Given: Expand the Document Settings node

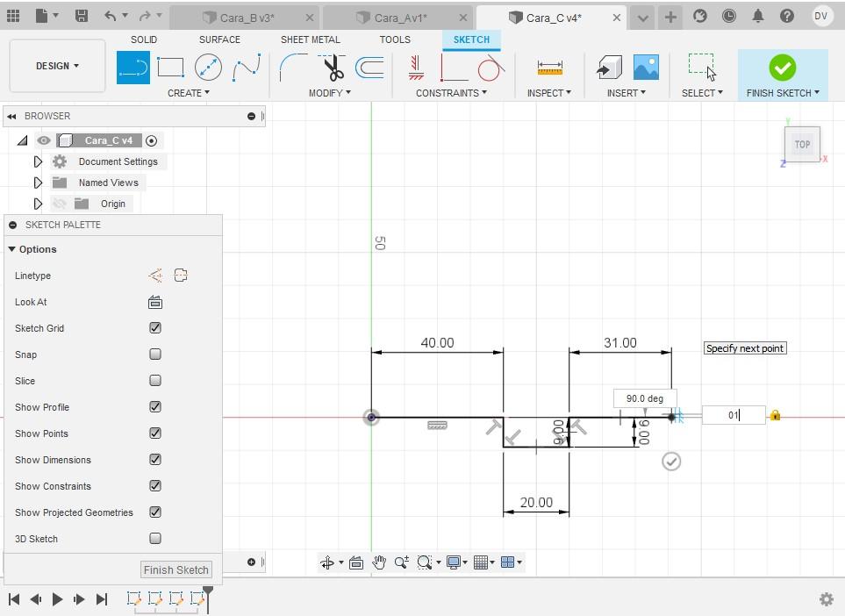Looking at the screenshot, I should [38, 161].
